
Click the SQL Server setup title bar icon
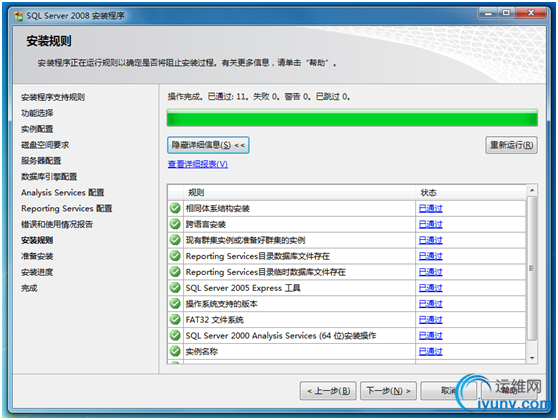point(18,16)
